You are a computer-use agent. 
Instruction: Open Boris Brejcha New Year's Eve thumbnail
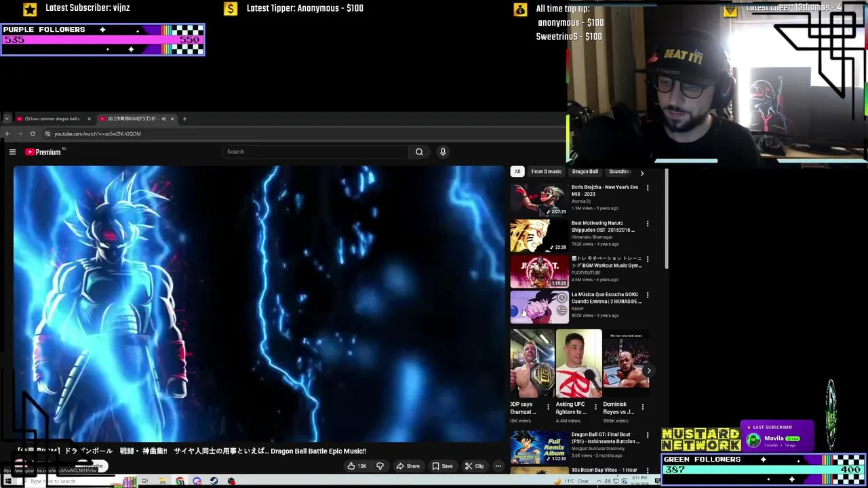[539, 199]
